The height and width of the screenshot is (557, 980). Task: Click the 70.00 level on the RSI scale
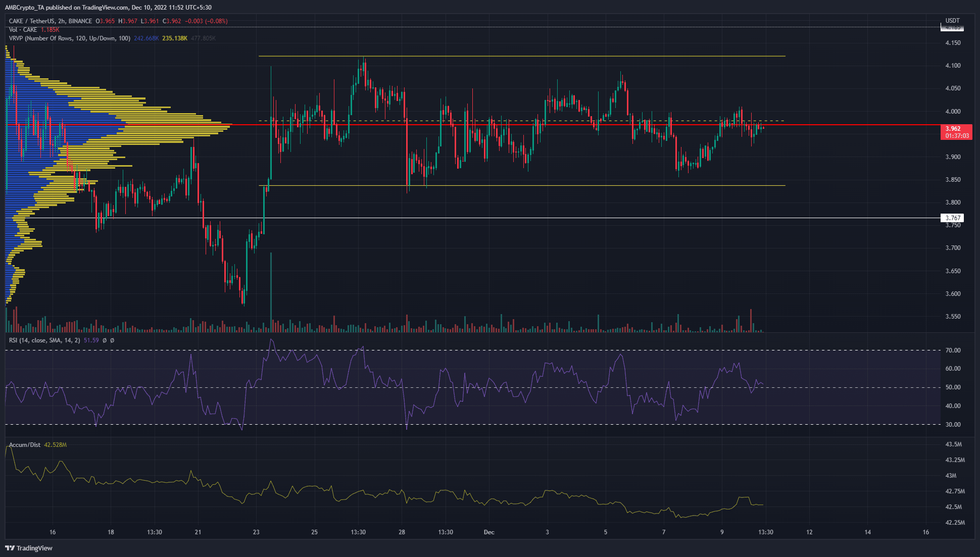pos(953,350)
